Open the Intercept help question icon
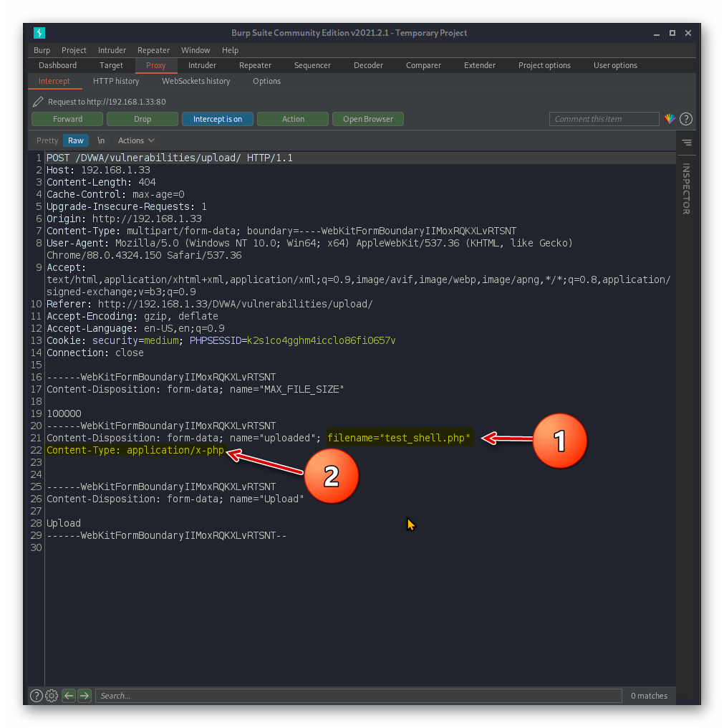Screen dimensions: 724x728 click(686, 120)
